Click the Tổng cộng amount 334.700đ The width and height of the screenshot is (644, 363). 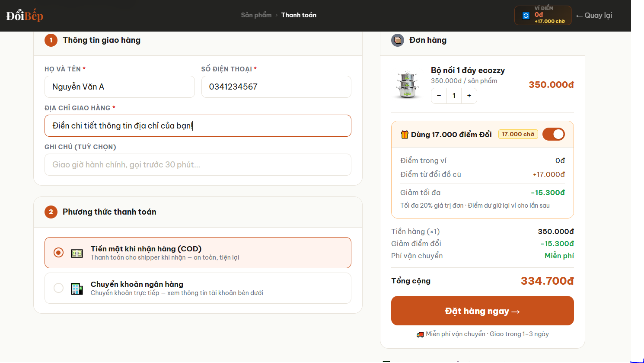tap(547, 281)
